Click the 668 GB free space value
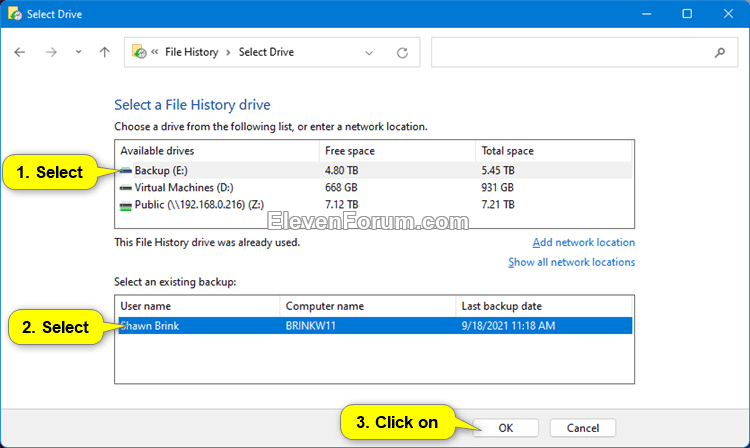 point(341,187)
